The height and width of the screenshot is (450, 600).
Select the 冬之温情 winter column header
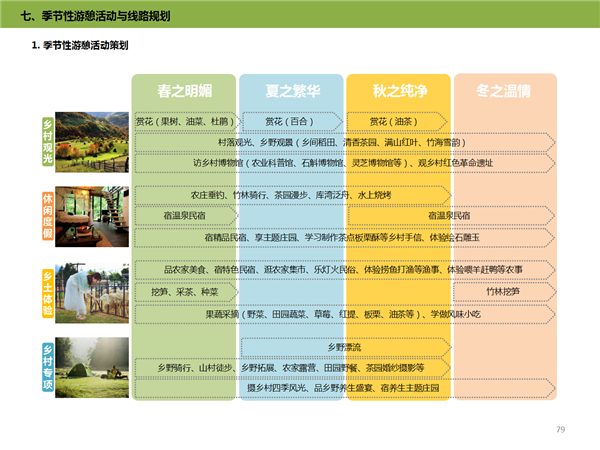[503, 91]
